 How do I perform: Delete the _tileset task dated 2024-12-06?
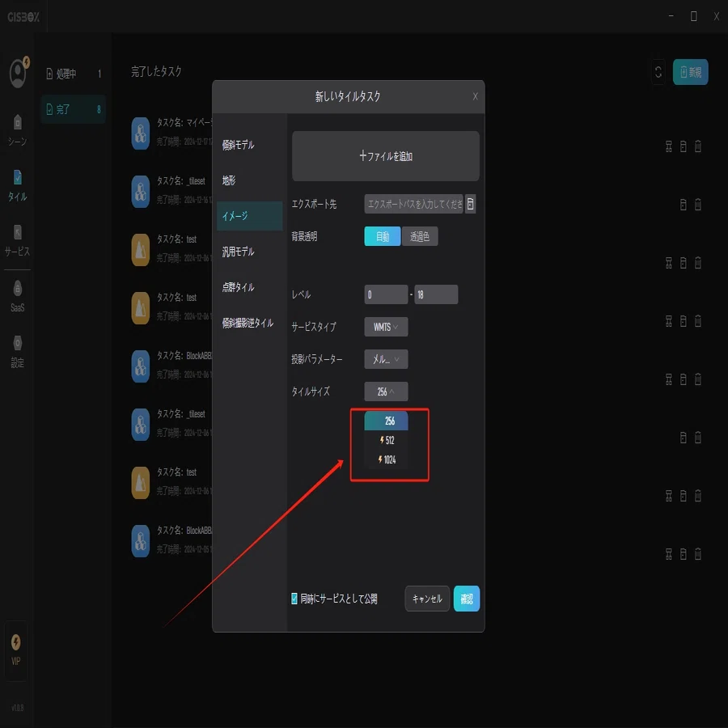point(698,438)
